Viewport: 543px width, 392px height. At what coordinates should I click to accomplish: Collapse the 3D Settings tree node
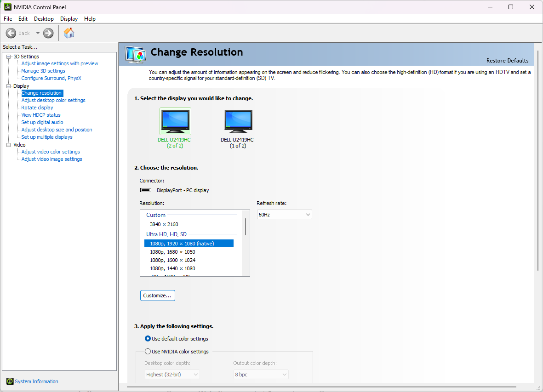[x=9, y=57]
